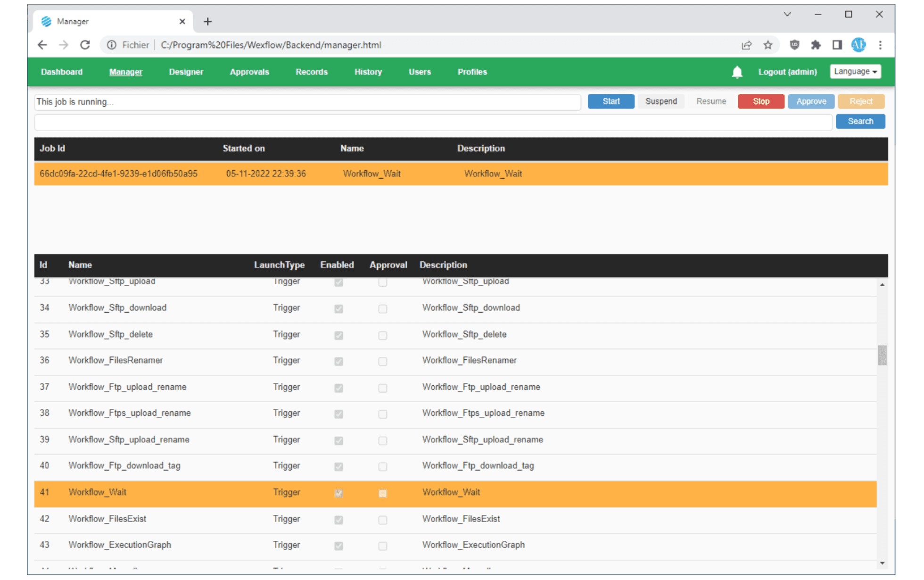Select the running Workflow_Wait job row
The image size is (924, 580).
[x=461, y=174]
